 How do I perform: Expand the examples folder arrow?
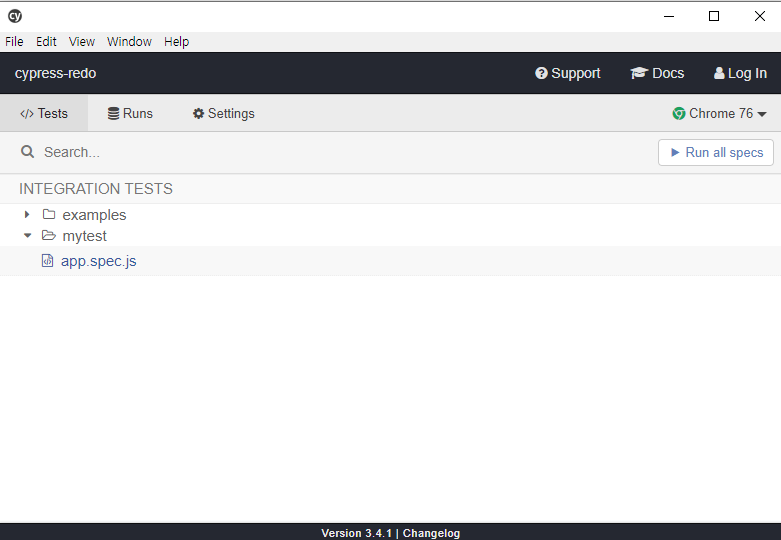[27, 215]
